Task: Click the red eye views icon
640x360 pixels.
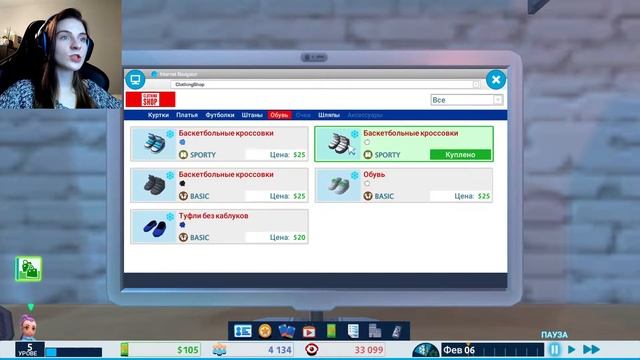Action: pyautogui.click(x=312, y=349)
